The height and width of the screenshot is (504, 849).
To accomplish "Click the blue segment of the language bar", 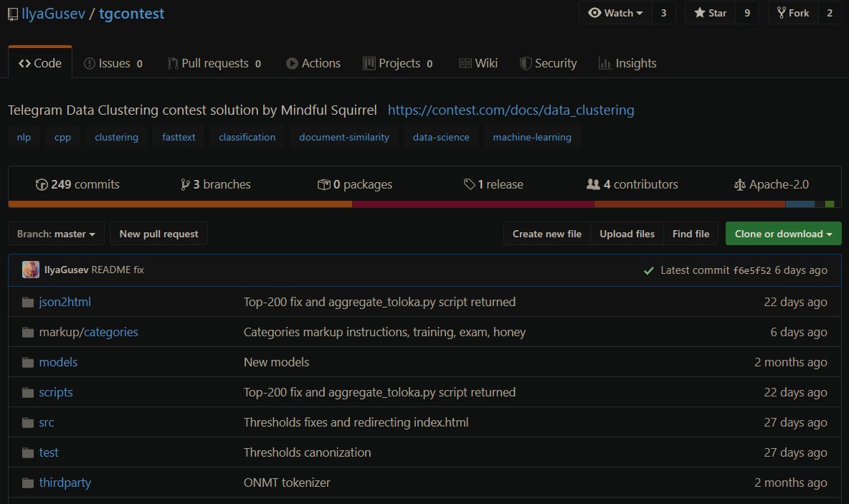I will point(800,204).
